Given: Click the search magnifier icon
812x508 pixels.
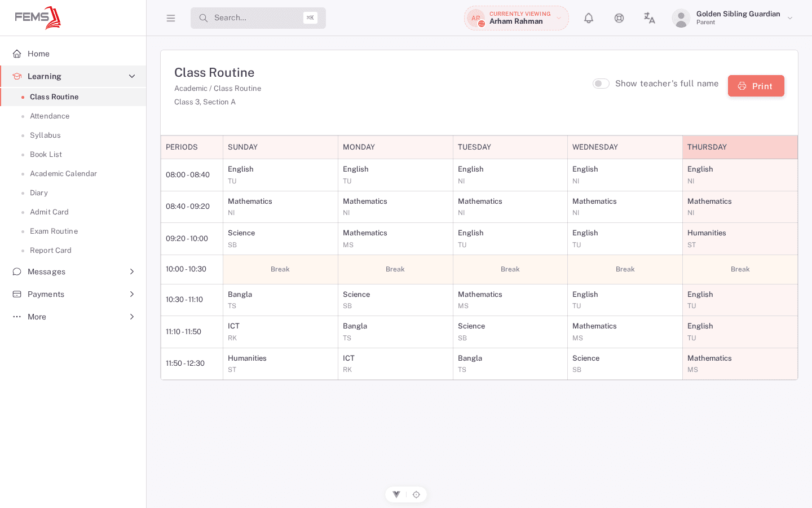Looking at the screenshot, I should [204, 18].
